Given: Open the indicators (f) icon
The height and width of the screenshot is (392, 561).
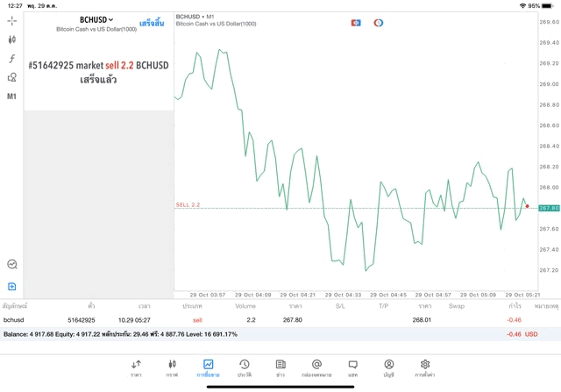Looking at the screenshot, I should click(x=11, y=59).
